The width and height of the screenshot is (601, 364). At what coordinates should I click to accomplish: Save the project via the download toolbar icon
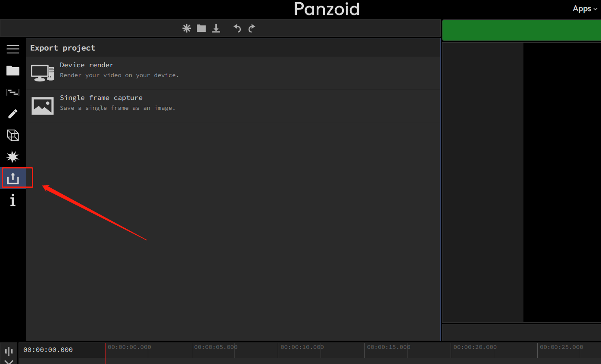click(x=216, y=28)
